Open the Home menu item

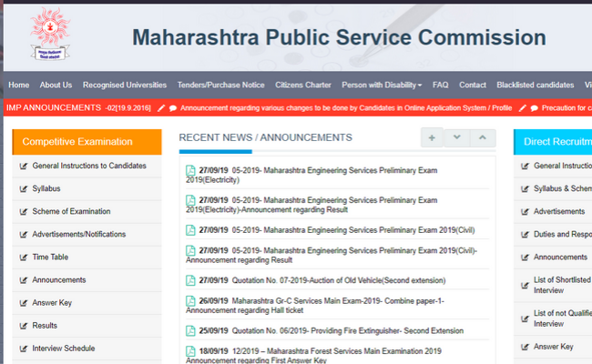pyautogui.click(x=18, y=85)
